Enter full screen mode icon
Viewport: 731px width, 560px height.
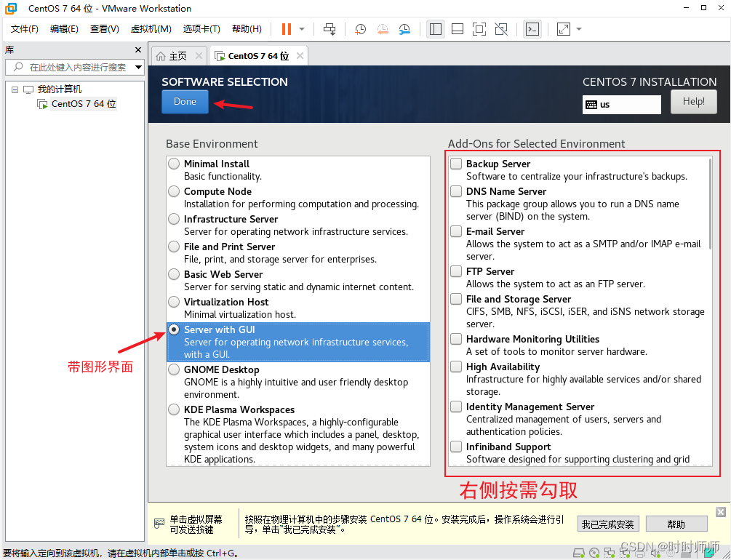click(x=479, y=29)
